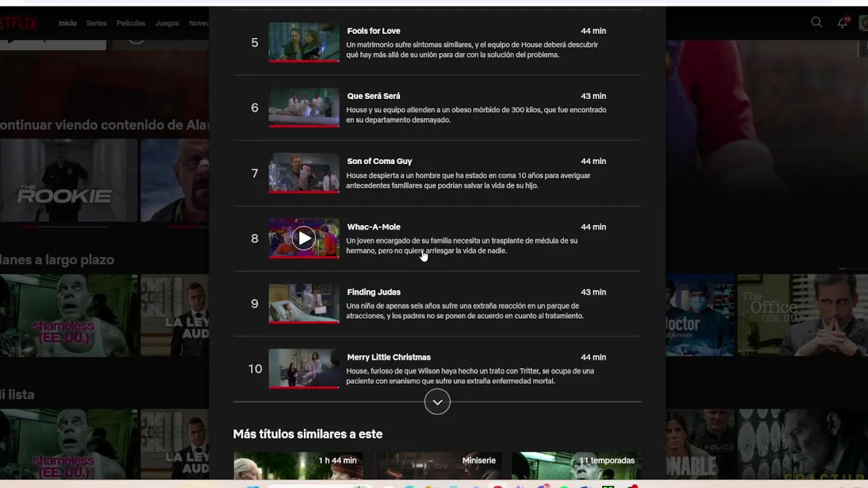The height and width of the screenshot is (488, 868).
Task: Expand the episode list with down chevron
Action: (437, 402)
